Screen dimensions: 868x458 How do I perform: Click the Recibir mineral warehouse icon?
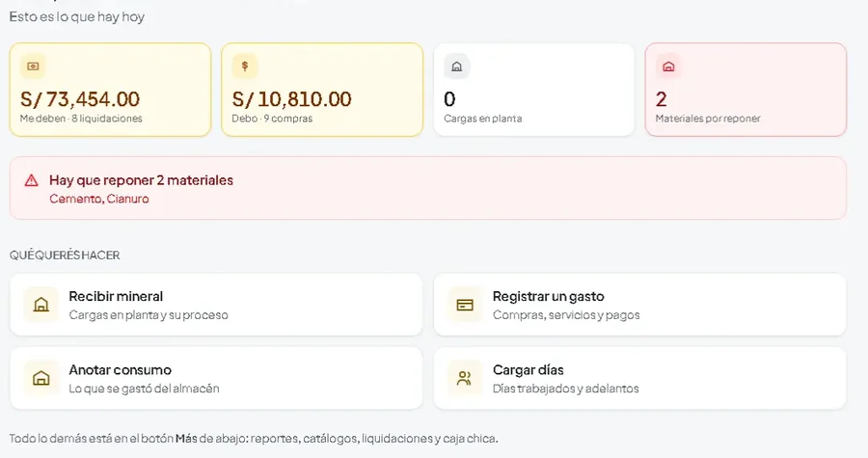(41, 305)
